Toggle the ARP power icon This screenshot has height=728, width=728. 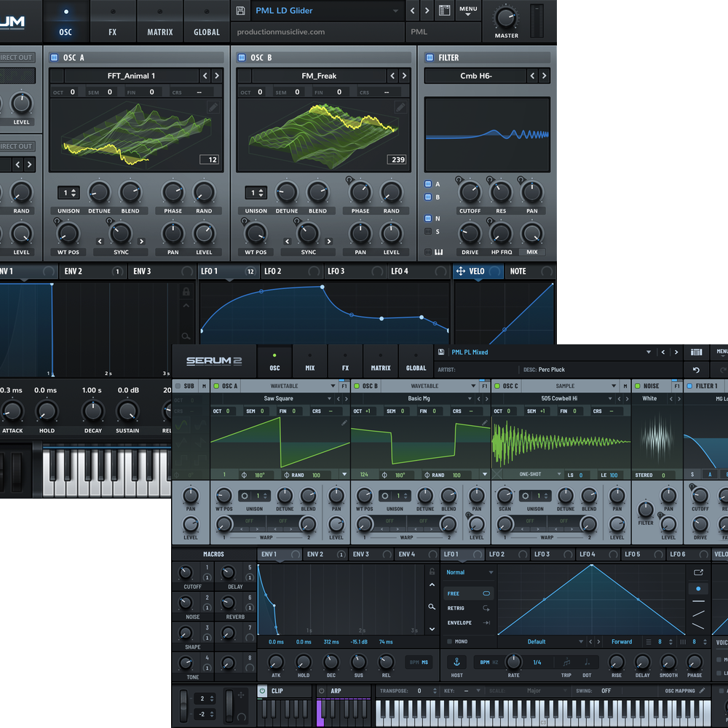click(323, 690)
